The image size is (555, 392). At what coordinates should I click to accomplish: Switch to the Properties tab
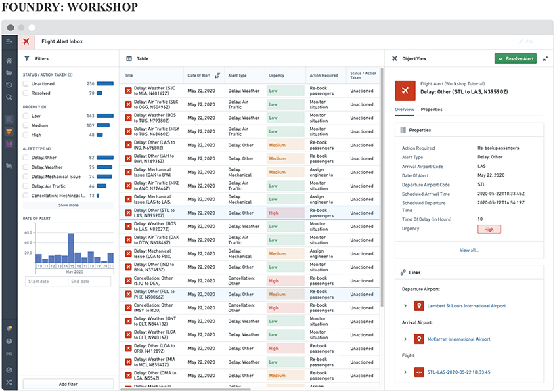tap(431, 109)
